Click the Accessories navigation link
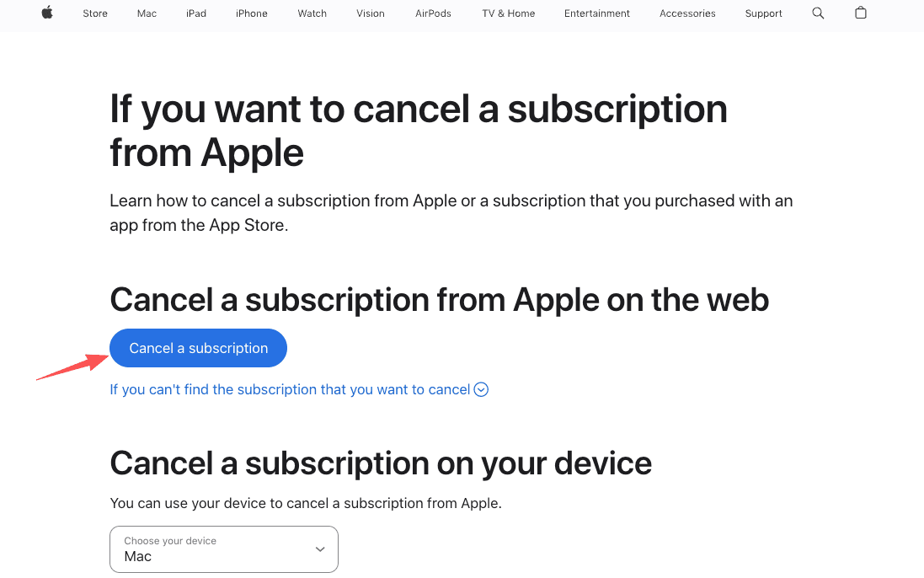The height and width of the screenshot is (578, 924). pos(687,13)
